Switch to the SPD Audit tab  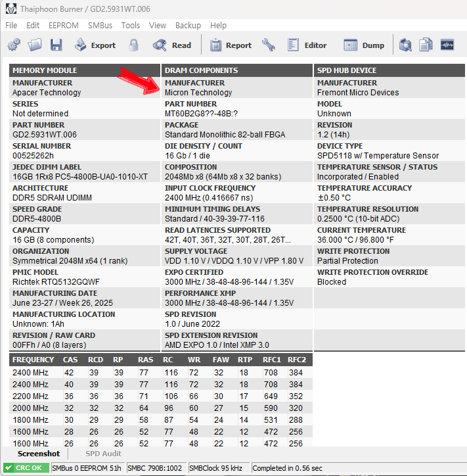click(103, 454)
